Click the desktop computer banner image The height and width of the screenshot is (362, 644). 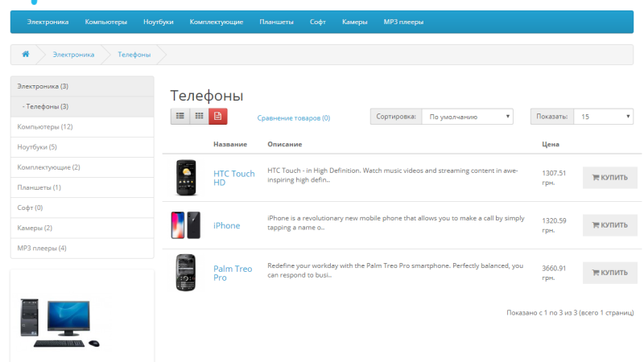tap(60, 323)
